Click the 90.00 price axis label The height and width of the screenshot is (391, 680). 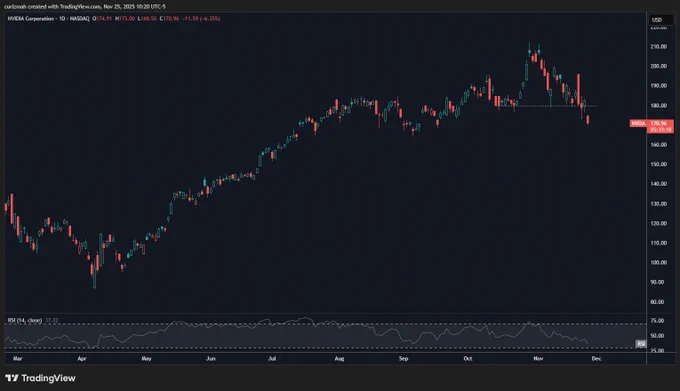[658, 282]
